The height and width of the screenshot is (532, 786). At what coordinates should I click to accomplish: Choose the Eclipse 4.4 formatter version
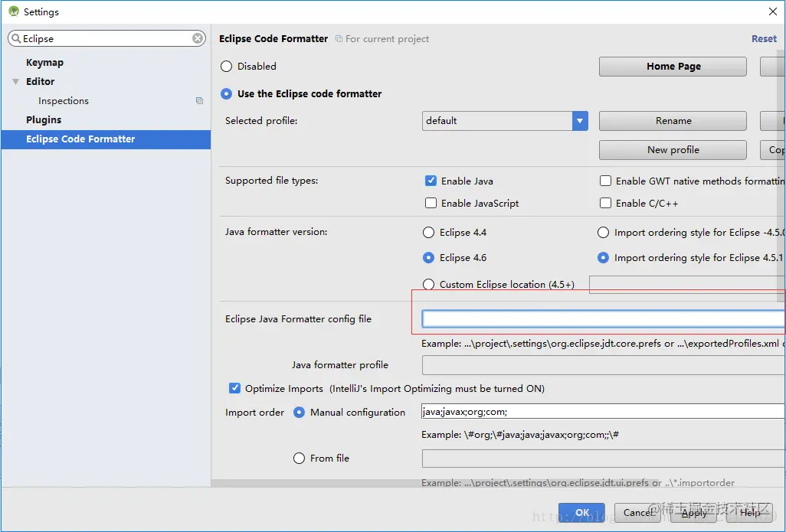point(428,233)
